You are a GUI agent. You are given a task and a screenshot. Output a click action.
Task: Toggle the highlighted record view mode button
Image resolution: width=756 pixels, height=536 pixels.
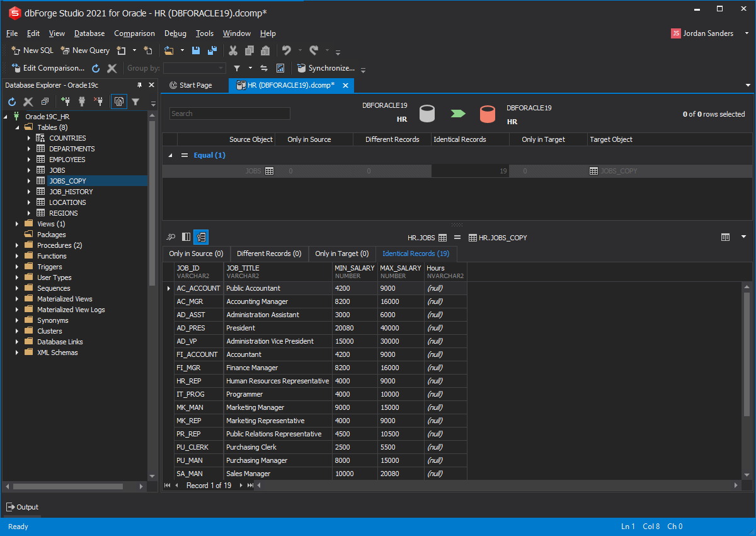201,237
